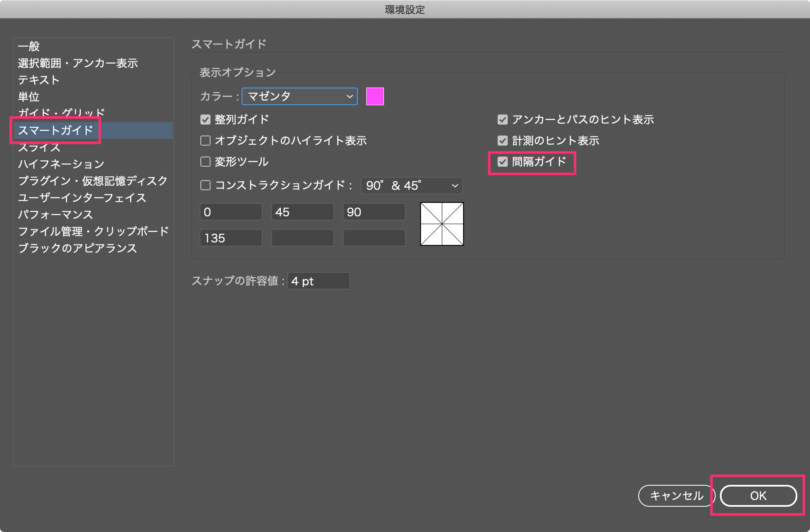Click the angle field containing 90
The image size is (810, 532).
tap(374, 212)
